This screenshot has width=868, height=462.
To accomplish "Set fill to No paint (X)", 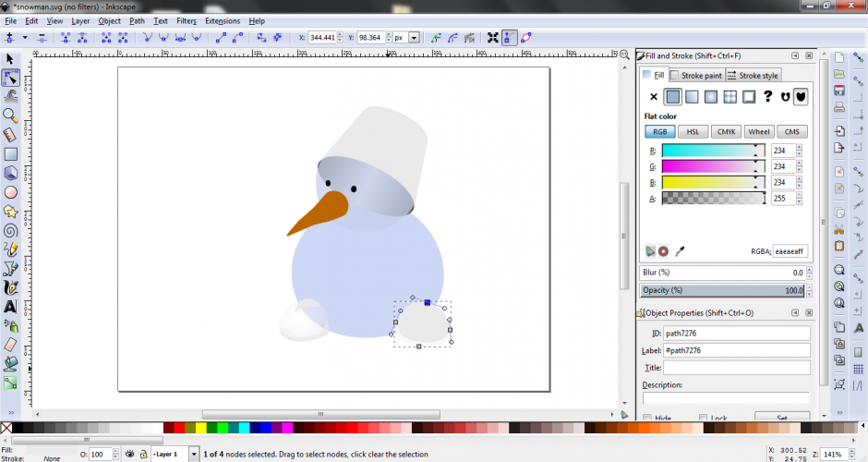I will coord(653,96).
